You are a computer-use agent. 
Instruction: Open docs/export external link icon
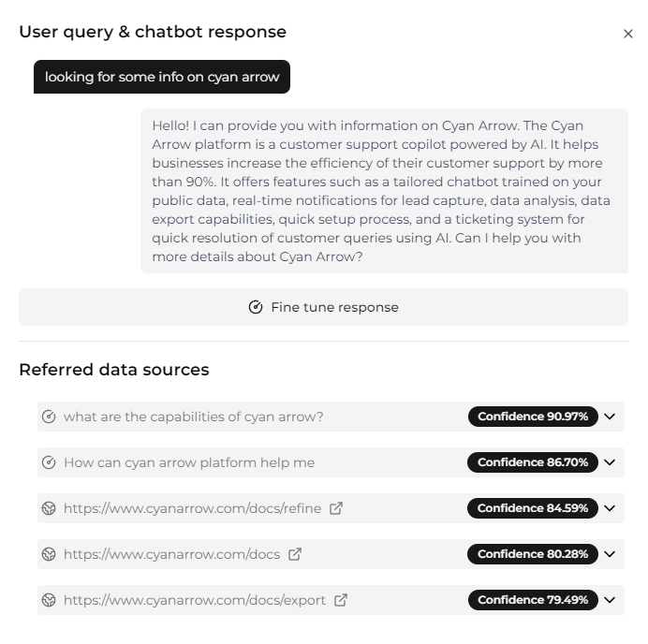[341, 600]
